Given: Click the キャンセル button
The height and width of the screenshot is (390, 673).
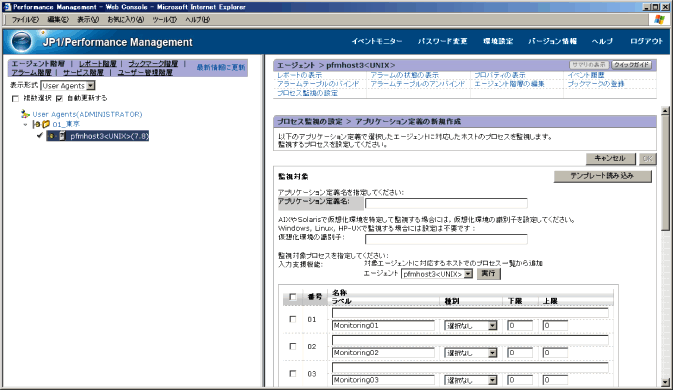Looking at the screenshot, I should pos(610,158).
